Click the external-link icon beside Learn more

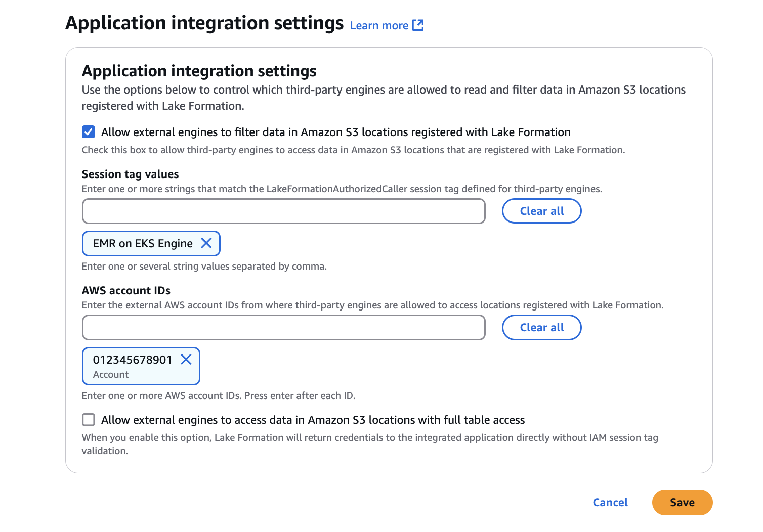418,25
